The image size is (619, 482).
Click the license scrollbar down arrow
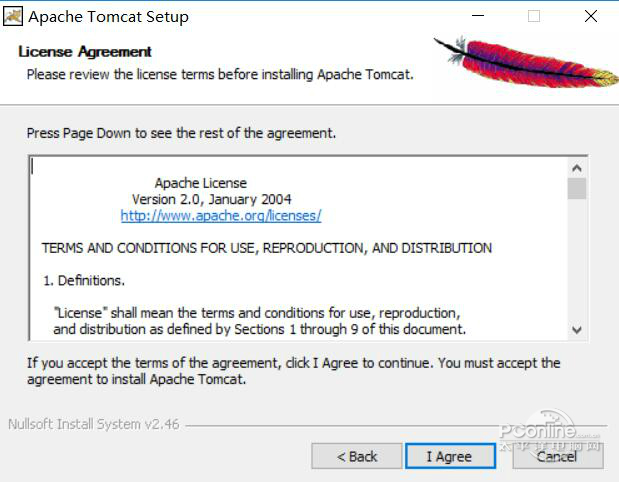(x=577, y=330)
